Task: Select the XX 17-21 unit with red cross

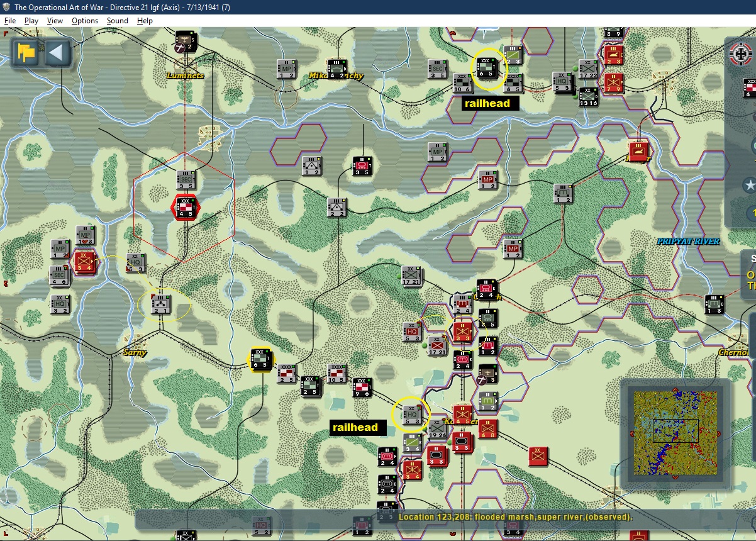Action: click(x=438, y=346)
